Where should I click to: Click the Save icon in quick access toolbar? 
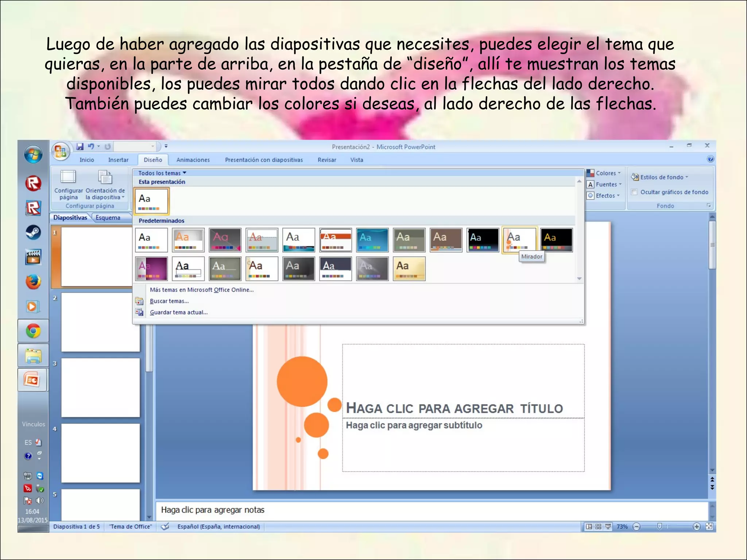pos(80,147)
